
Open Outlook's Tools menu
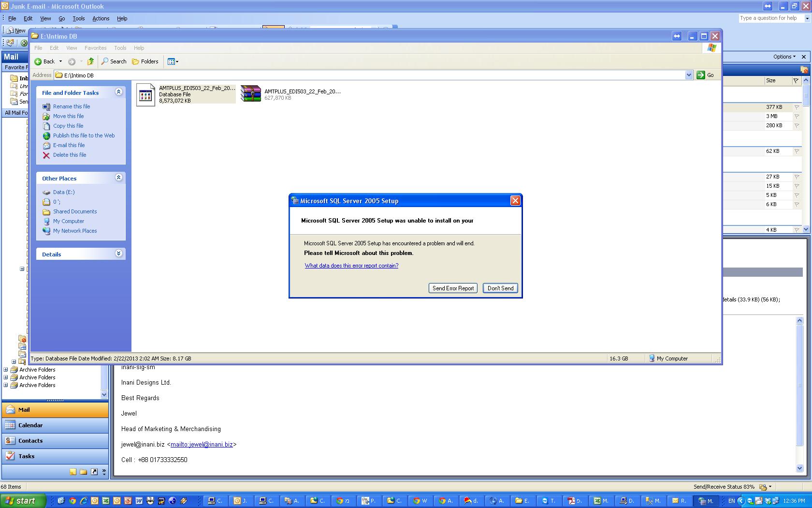pos(78,18)
